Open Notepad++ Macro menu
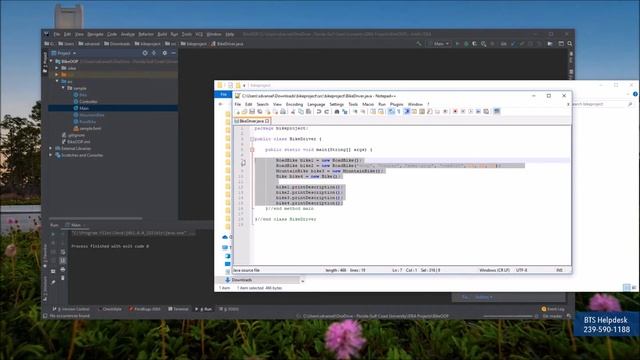Screen dimensions: 640x360 (x=368, y=104)
